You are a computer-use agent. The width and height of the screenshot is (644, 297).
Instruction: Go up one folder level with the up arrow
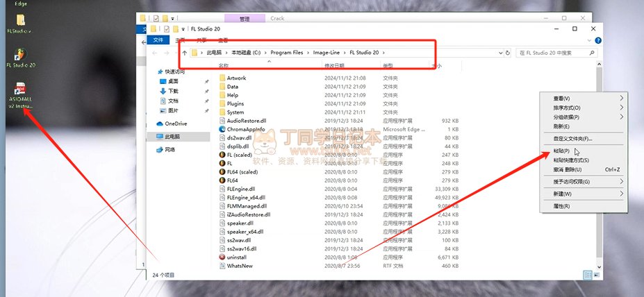[184, 53]
